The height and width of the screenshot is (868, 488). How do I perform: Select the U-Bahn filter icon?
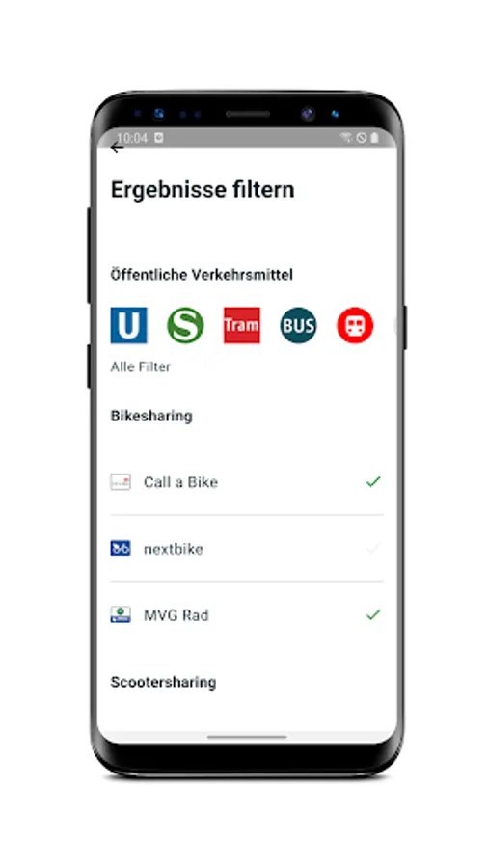pyautogui.click(x=129, y=326)
